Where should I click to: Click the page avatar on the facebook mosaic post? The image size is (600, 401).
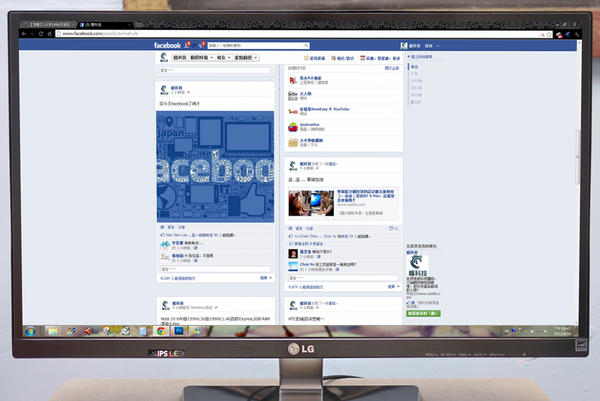tap(164, 90)
